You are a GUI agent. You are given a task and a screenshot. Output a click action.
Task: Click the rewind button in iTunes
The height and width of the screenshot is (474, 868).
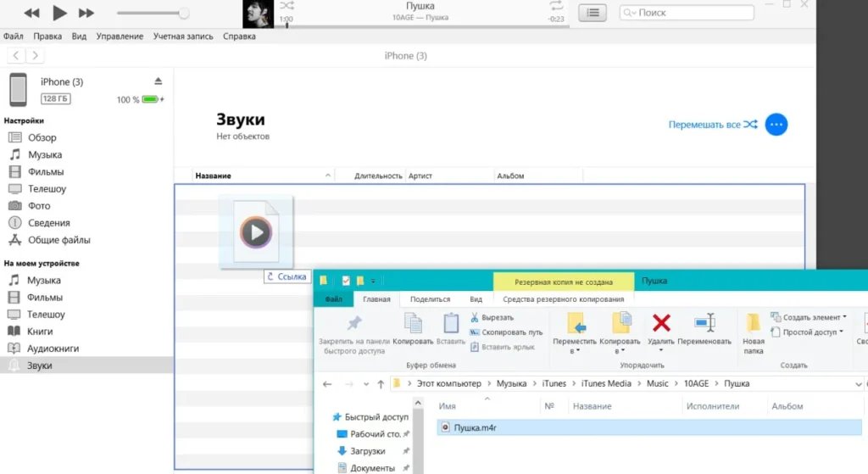click(31, 13)
